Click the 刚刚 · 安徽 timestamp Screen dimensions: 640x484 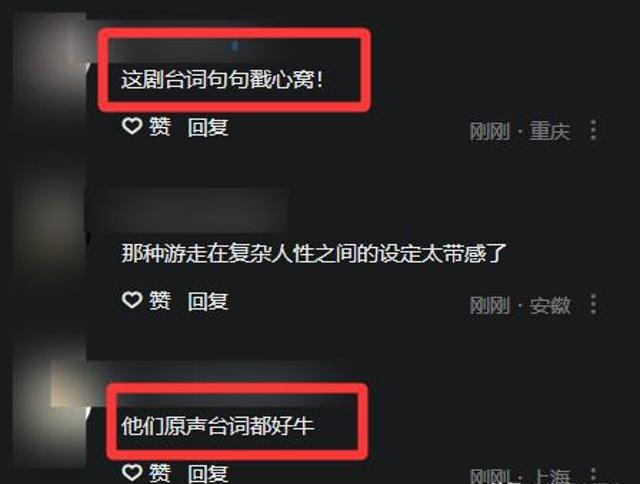pos(519,305)
